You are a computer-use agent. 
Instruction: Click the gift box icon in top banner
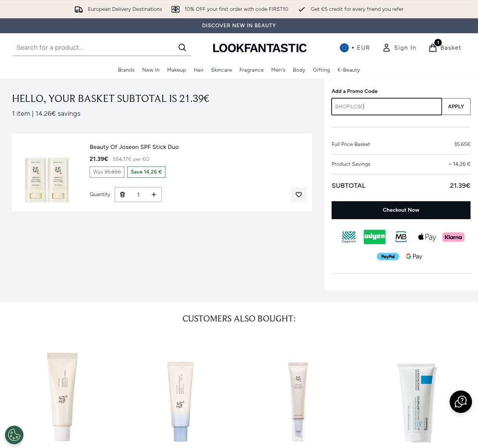tap(176, 9)
